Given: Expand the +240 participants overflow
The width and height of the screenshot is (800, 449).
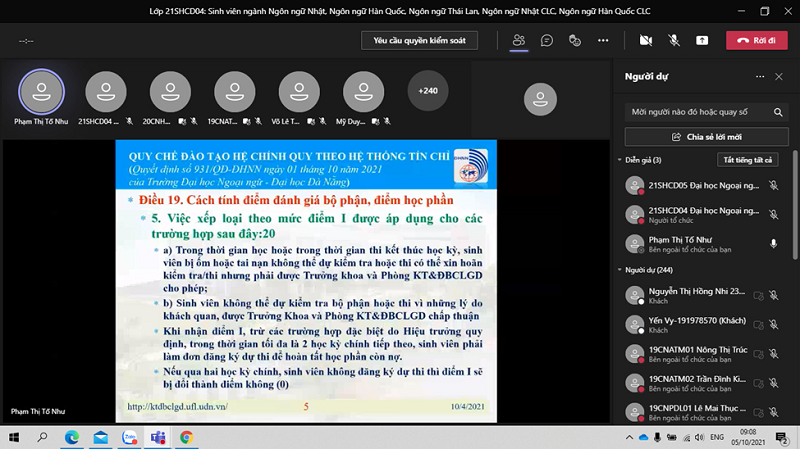Looking at the screenshot, I should (x=428, y=91).
